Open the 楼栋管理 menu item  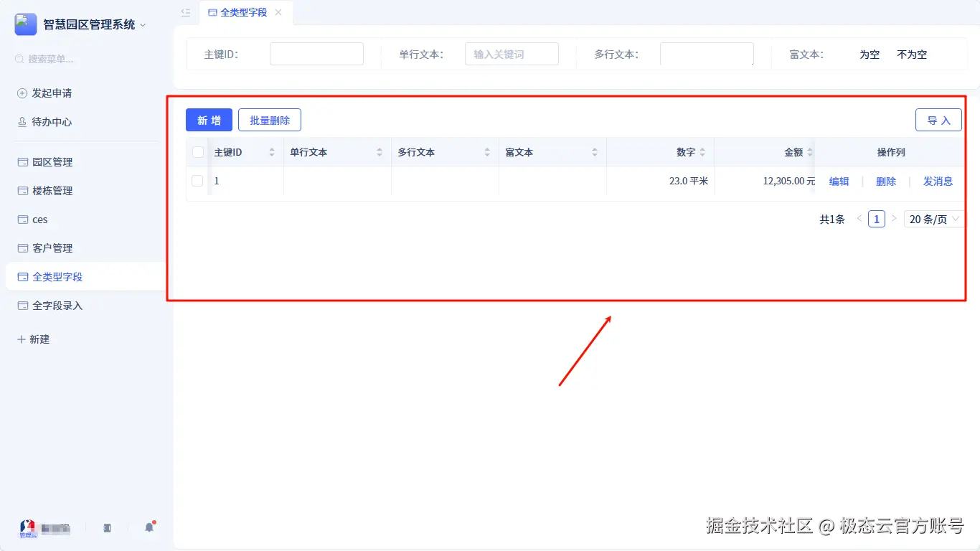(86, 191)
